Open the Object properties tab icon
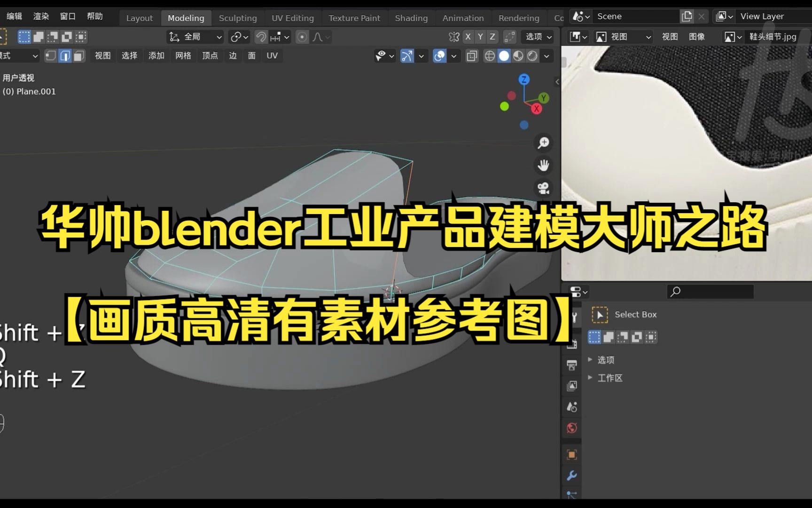812x508 pixels. click(572, 454)
